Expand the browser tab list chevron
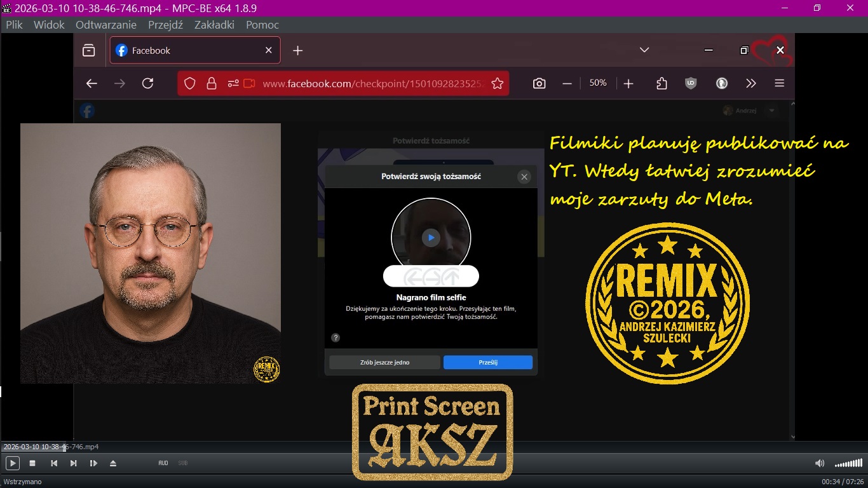Viewport: 868px width, 488px height. tap(644, 50)
